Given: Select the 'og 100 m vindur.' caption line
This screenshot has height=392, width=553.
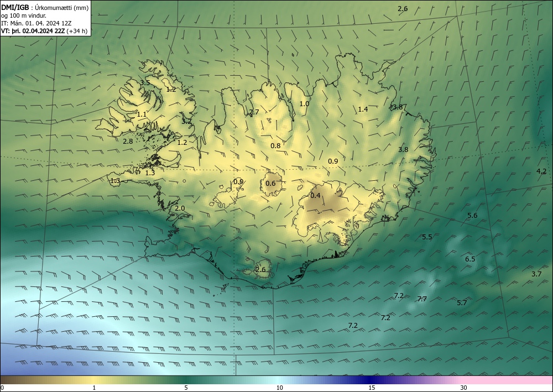Looking at the screenshot, I should point(24,15).
